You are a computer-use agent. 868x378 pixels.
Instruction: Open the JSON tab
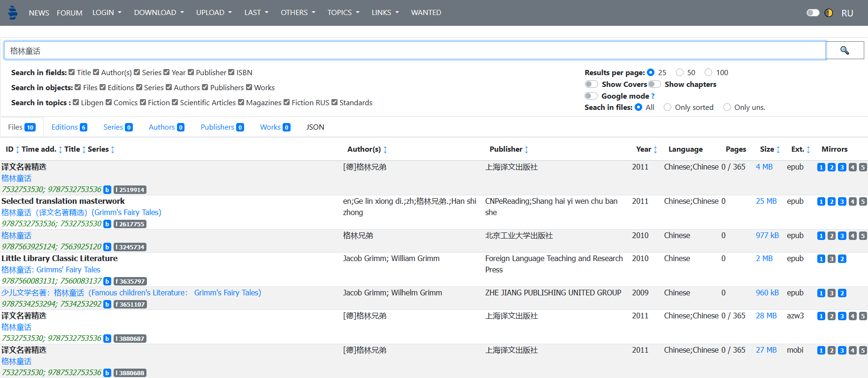[x=315, y=127]
